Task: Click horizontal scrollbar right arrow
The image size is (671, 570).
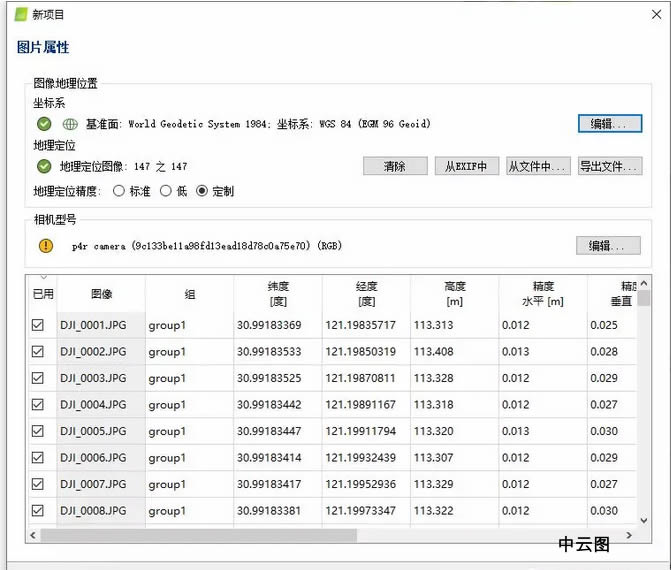Action: pyautogui.click(x=629, y=535)
